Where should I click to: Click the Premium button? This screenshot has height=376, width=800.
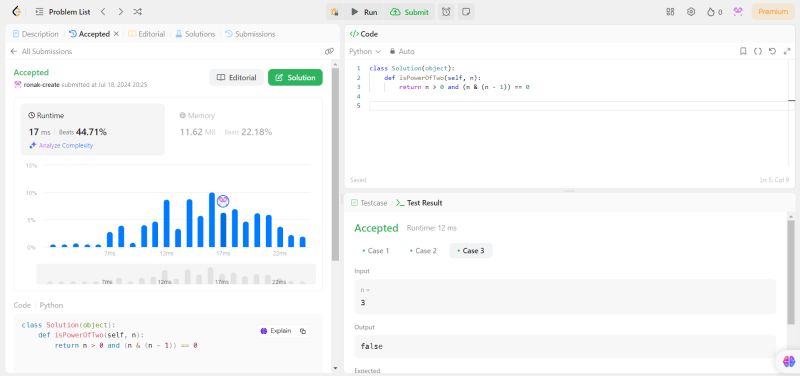click(773, 12)
